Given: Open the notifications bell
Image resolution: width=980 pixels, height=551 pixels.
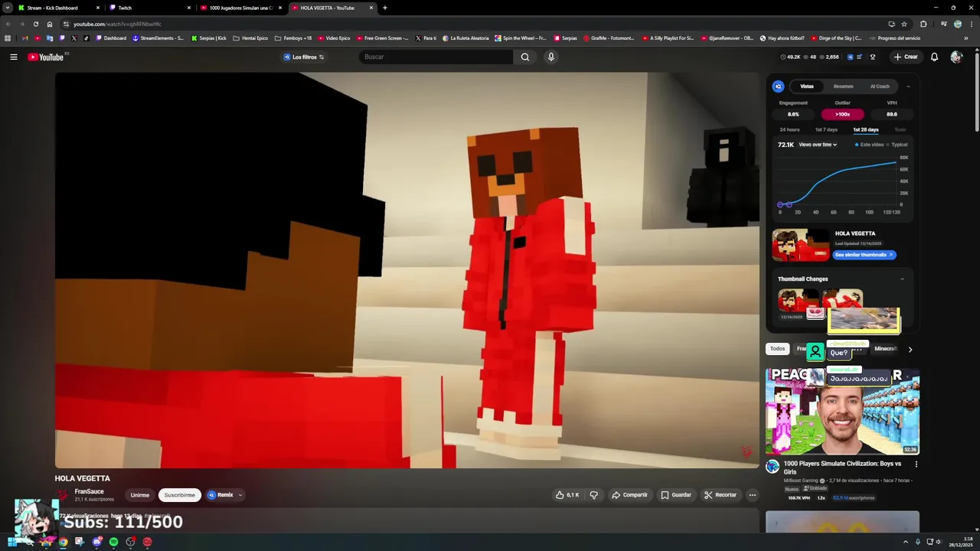Looking at the screenshot, I should tap(934, 57).
